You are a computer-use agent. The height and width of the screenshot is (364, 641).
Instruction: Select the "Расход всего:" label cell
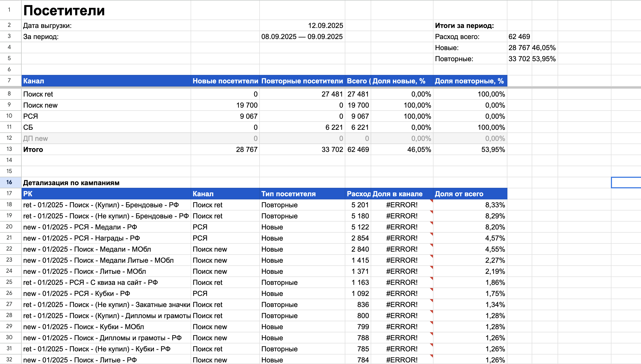pos(457,37)
